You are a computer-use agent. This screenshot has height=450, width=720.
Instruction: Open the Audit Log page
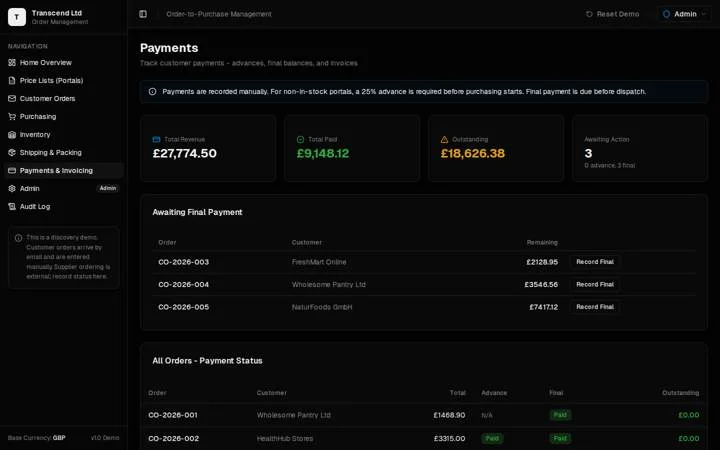point(63,207)
